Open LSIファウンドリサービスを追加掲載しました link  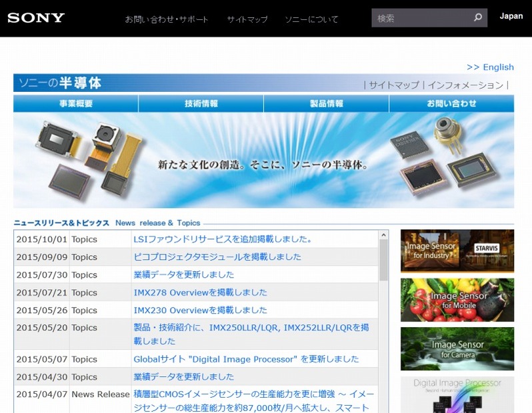223,239
